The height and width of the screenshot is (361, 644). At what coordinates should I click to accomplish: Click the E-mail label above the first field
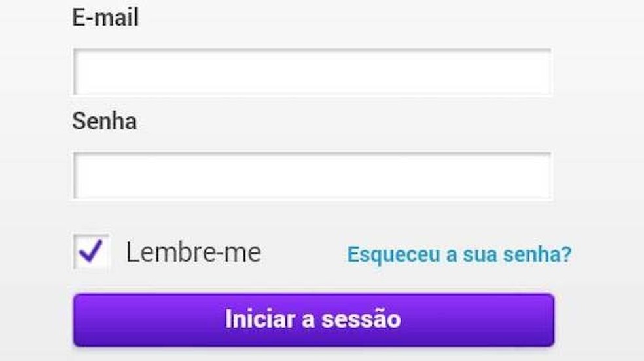[105, 17]
